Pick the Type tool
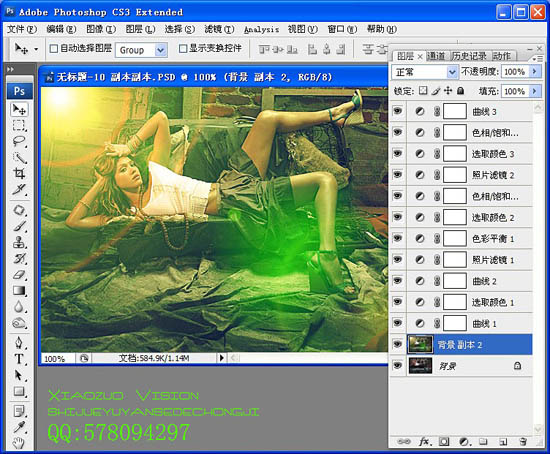This screenshot has width=550, height=454. [x=19, y=359]
